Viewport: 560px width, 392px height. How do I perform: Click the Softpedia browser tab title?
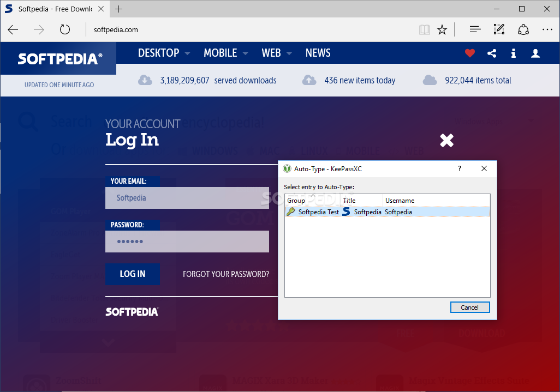click(x=55, y=9)
